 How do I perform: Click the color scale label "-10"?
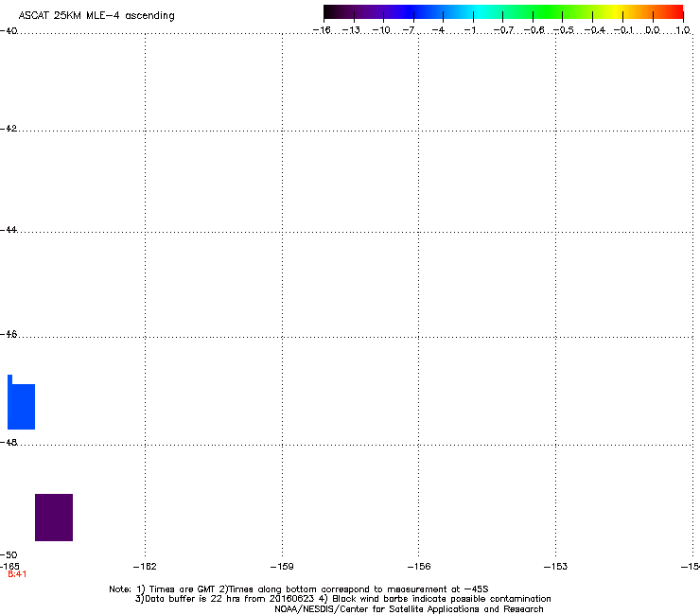click(x=381, y=30)
